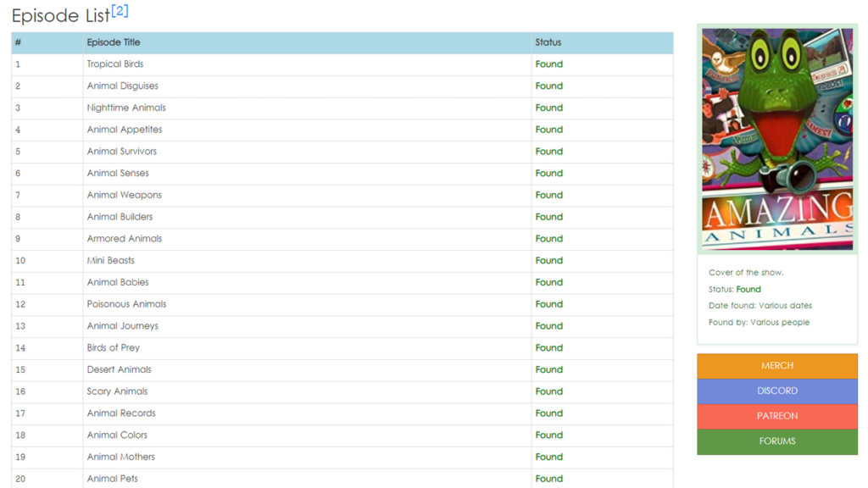Click the Mini Beasts episode title
Viewport: 868px width, 488px height.
point(110,261)
